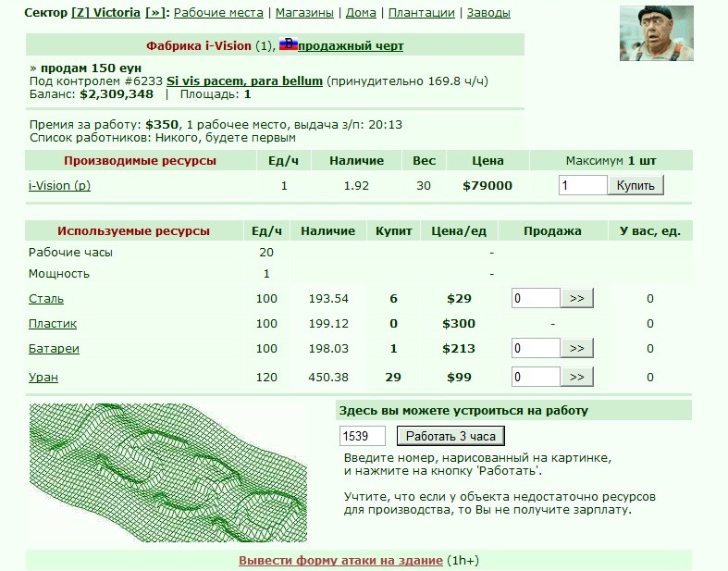
Task: Go to the Магазины section
Action: [304, 13]
